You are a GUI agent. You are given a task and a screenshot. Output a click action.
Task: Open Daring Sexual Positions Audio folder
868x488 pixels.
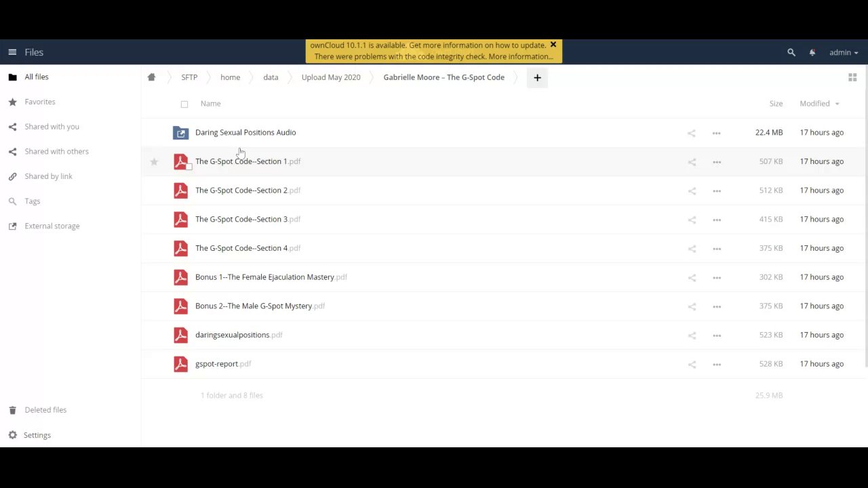(245, 133)
